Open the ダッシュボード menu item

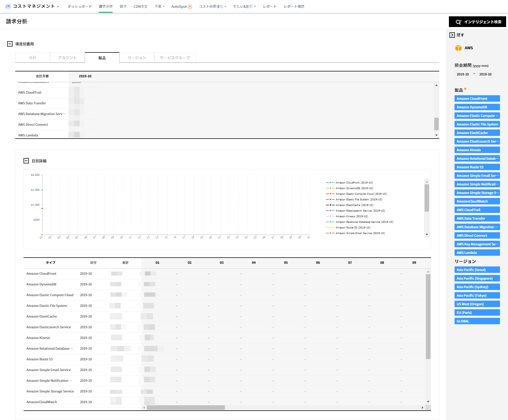tap(79, 6)
